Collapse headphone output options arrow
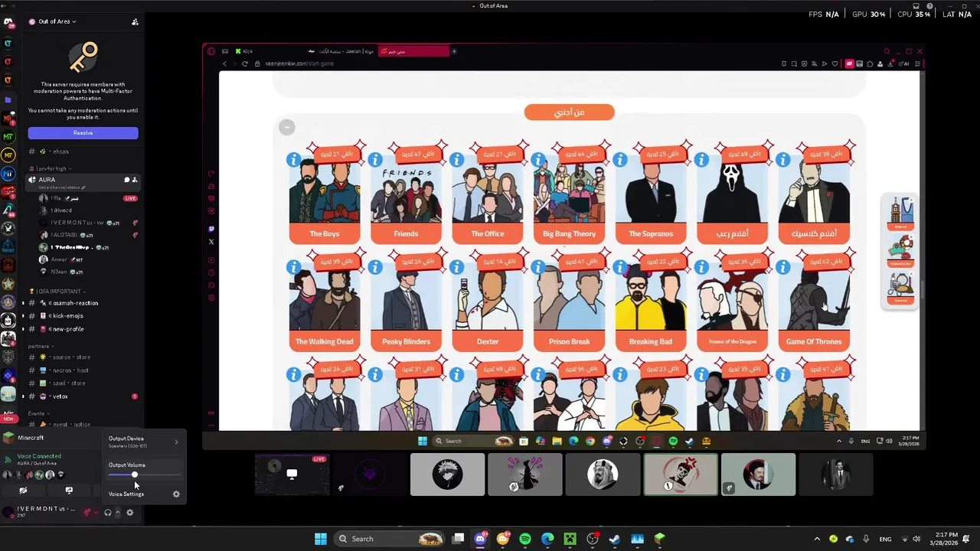Viewport: 980px width, 551px height. click(x=117, y=513)
